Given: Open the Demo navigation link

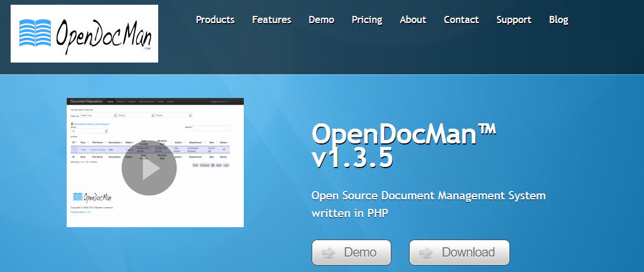Looking at the screenshot, I should click(x=321, y=19).
